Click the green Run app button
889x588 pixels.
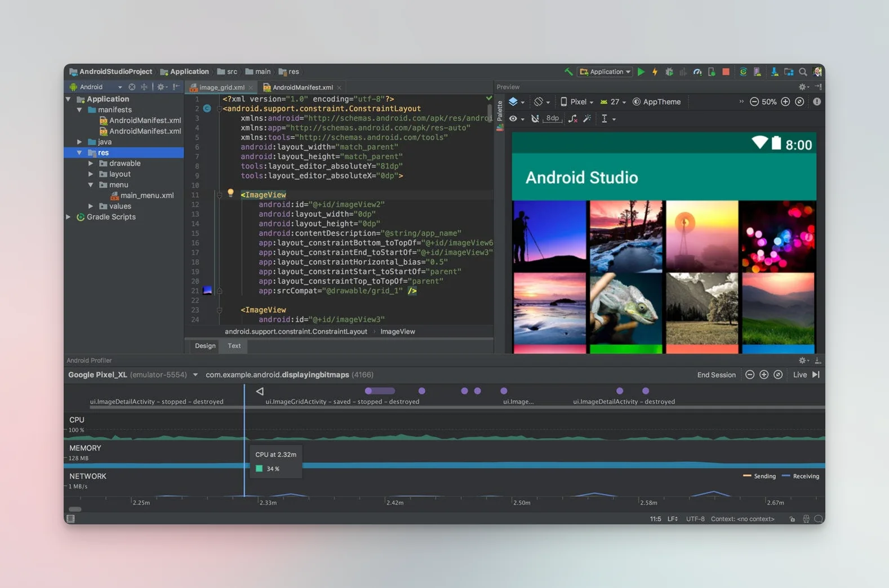click(641, 72)
